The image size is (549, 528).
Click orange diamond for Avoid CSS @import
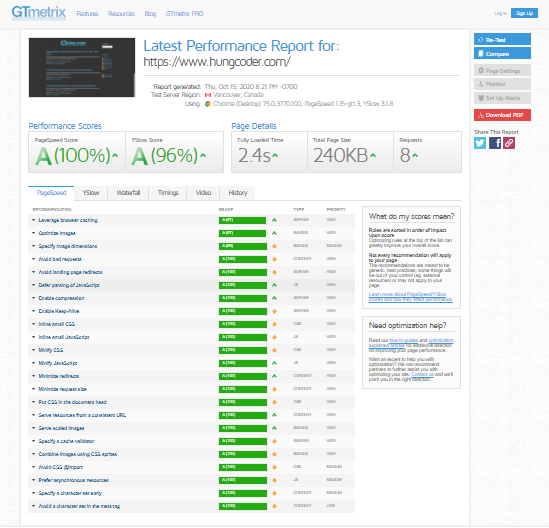274,467
